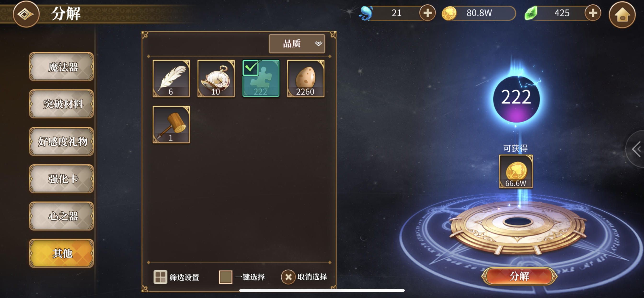Click the orange 分解 button
This screenshot has width=644, height=298.
pyautogui.click(x=519, y=276)
